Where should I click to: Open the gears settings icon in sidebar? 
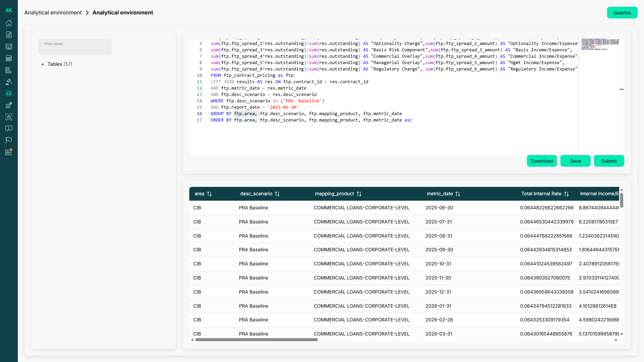(x=9, y=105)
